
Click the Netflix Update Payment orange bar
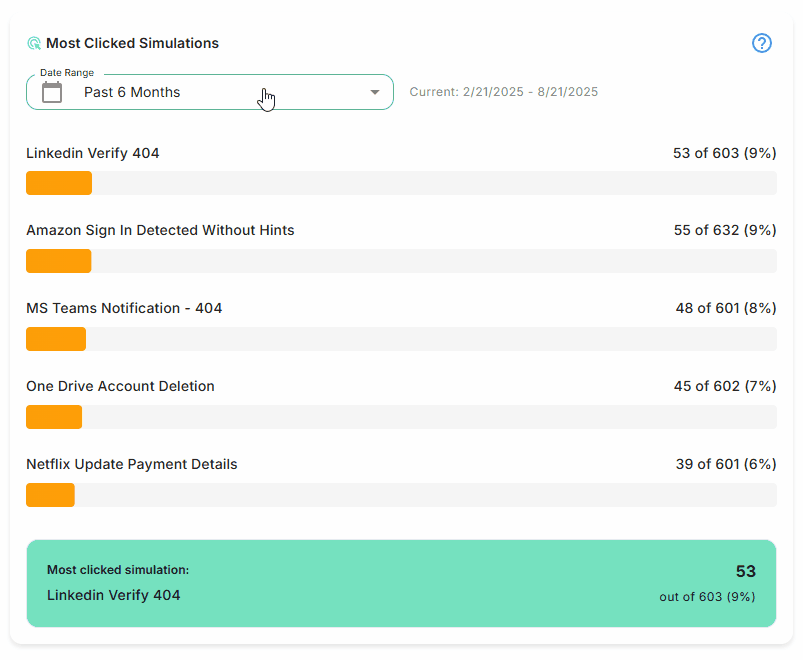click(50, 495)
